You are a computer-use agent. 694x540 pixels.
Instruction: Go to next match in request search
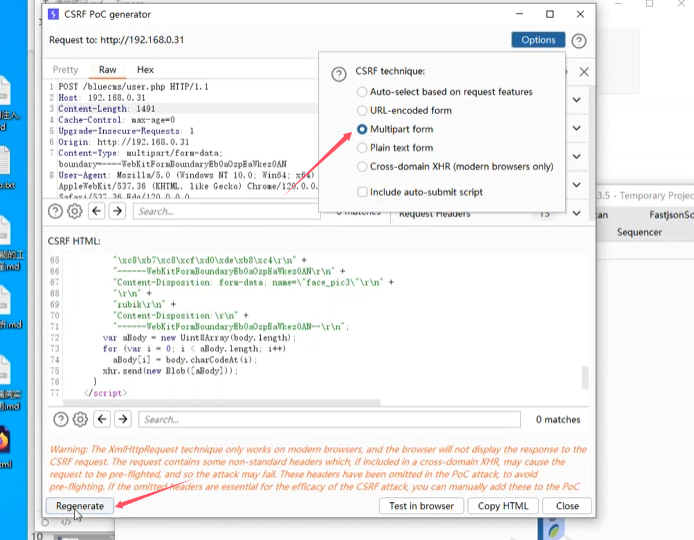[117, 211]
